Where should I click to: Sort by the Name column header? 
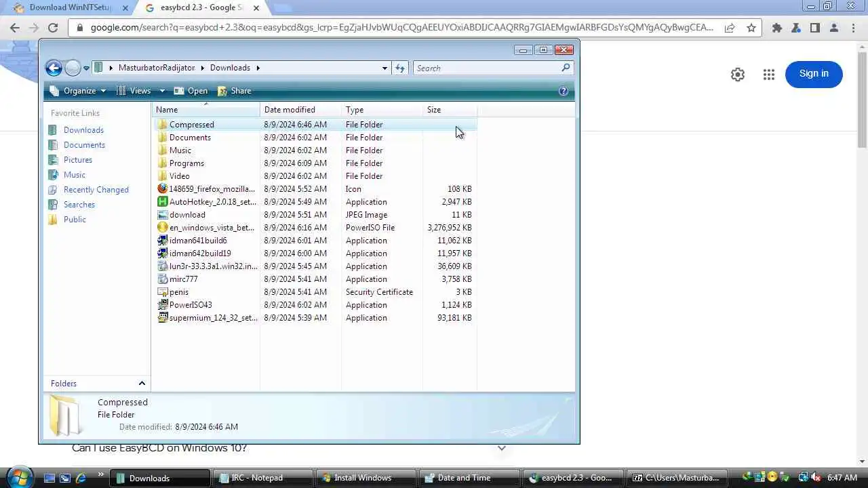click(206, 110)
